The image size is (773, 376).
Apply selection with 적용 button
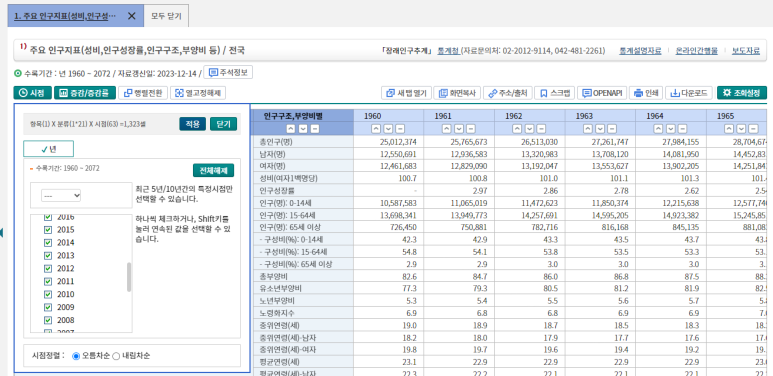tap(193, 124)
